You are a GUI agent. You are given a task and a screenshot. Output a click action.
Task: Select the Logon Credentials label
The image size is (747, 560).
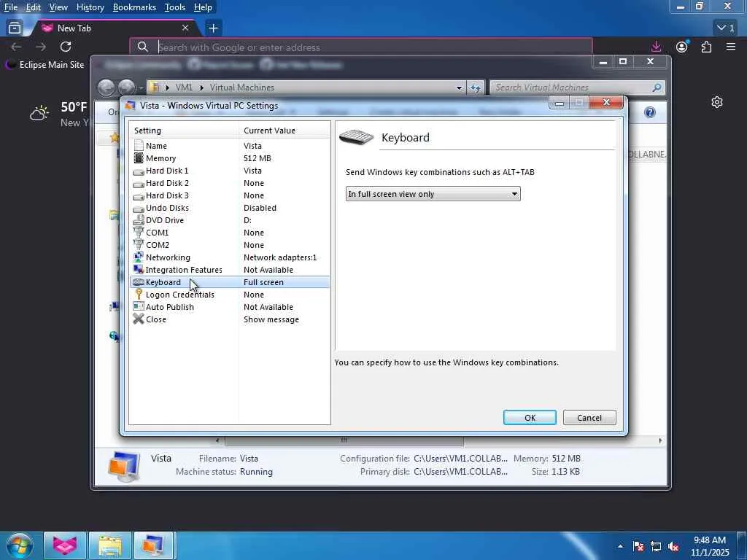(180, 295)
